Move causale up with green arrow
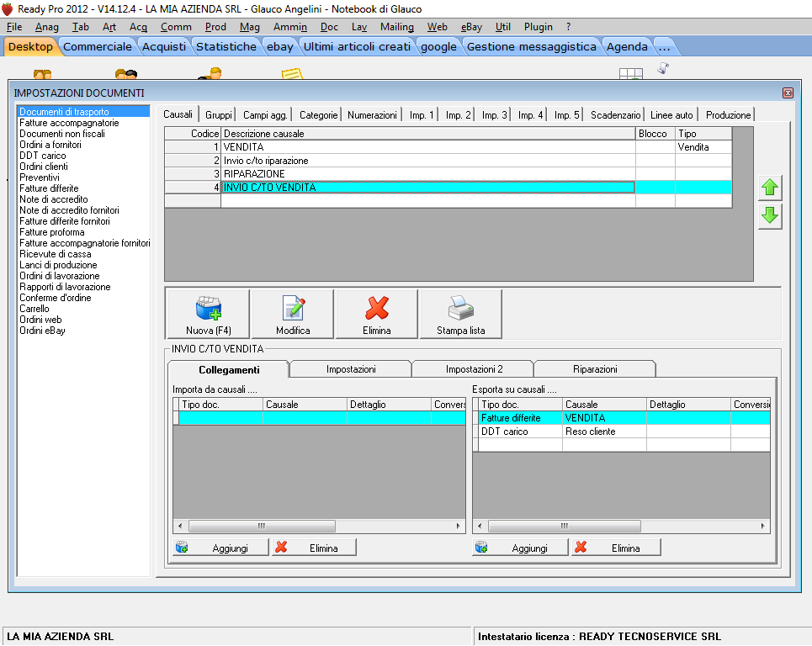 coord(770,188)
